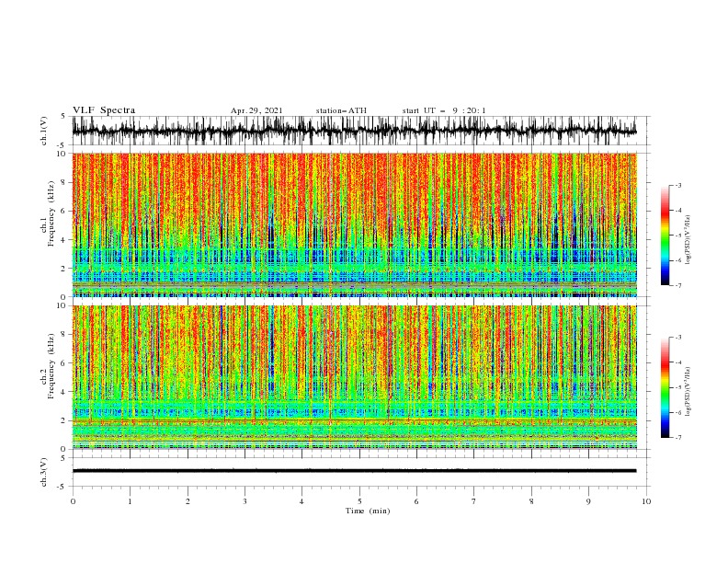This screenshot has height=563, width=728.
Task: Click the "6" kHz tick on ch.1 axis
Action: (64, 211)
